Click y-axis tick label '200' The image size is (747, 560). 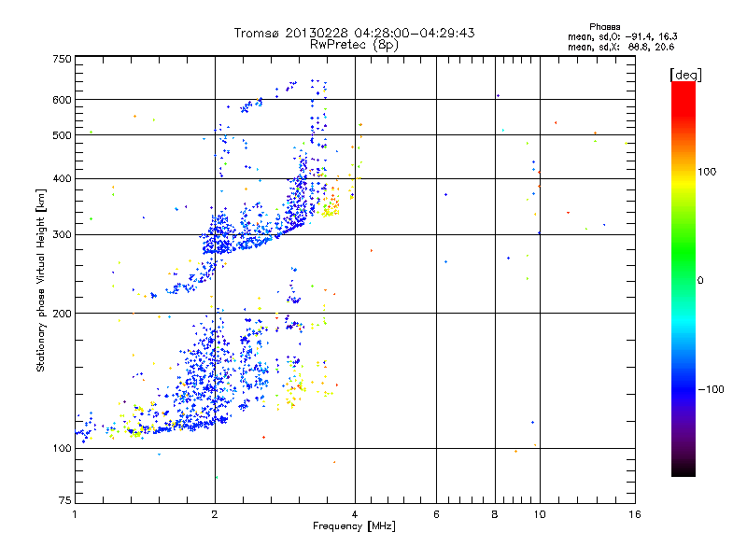click(x=62, y=314)
